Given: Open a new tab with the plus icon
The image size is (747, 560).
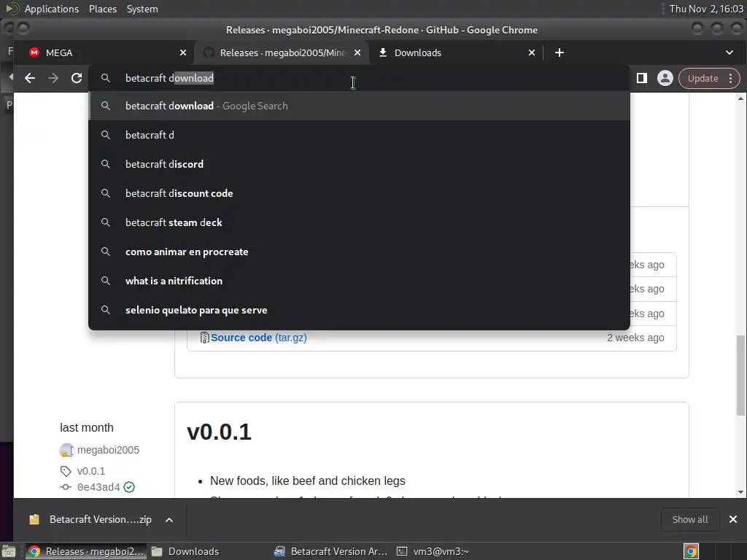Looking at the screenshot, I should (560, 52).
